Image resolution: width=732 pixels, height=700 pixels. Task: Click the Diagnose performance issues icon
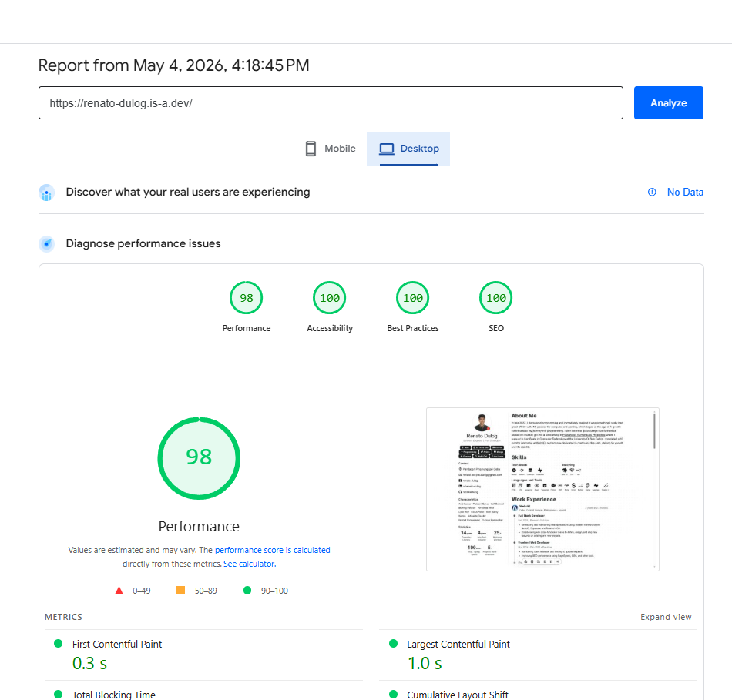click(x=47, y=243)
